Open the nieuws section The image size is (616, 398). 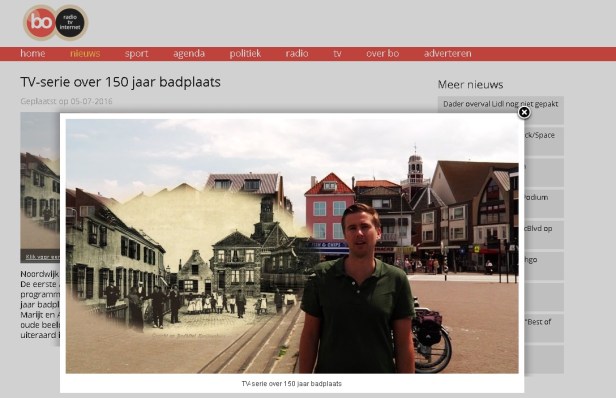coord(85,53)
